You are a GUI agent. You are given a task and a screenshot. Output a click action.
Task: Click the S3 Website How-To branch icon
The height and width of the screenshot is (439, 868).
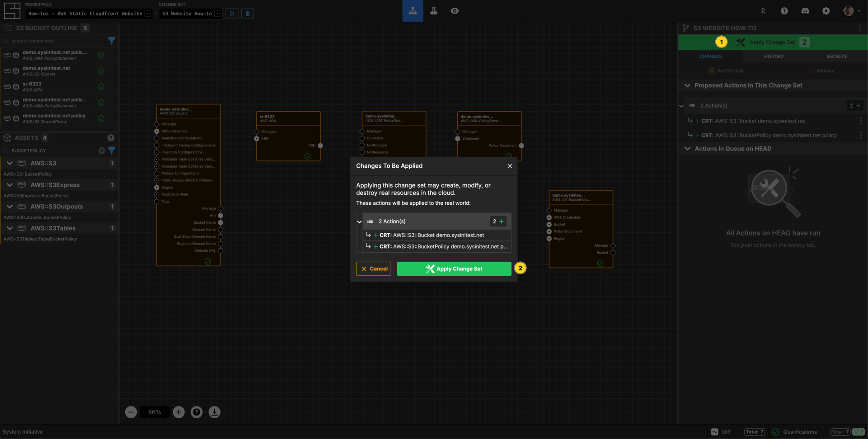[686, 28]
